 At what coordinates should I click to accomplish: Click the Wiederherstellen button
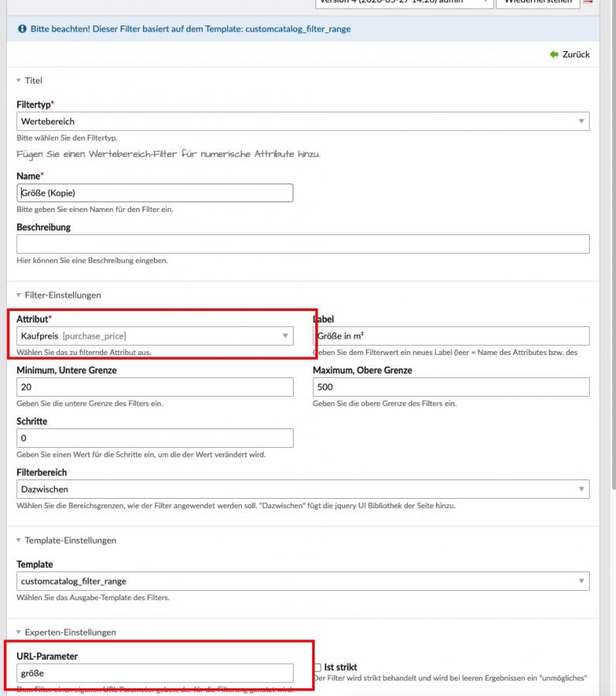(538, 2)
